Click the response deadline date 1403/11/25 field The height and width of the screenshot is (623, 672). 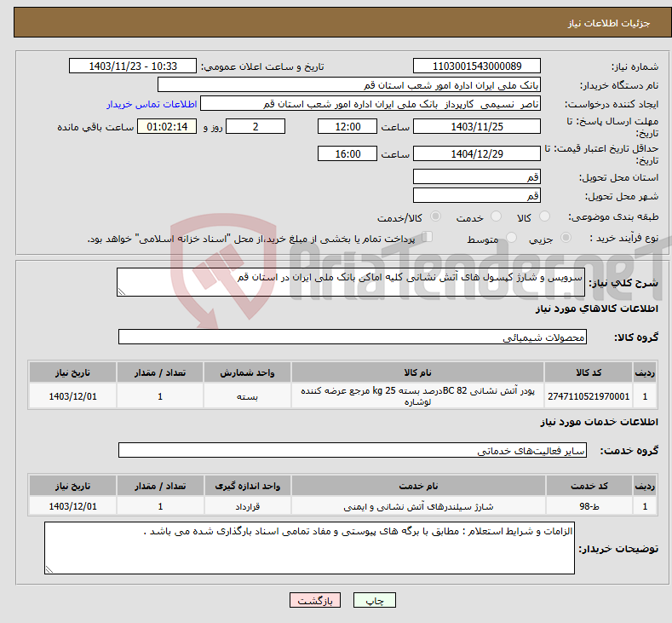476,126
